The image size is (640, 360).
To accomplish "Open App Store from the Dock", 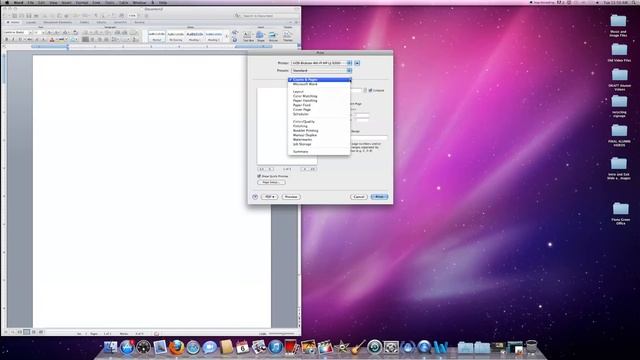I will pyautogui.click(x=127, y=347).
